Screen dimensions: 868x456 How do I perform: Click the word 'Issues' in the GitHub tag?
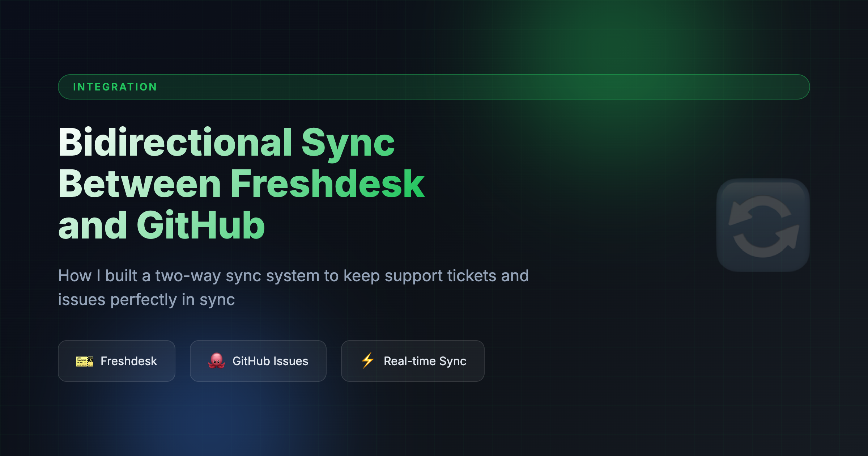(291, 361)
